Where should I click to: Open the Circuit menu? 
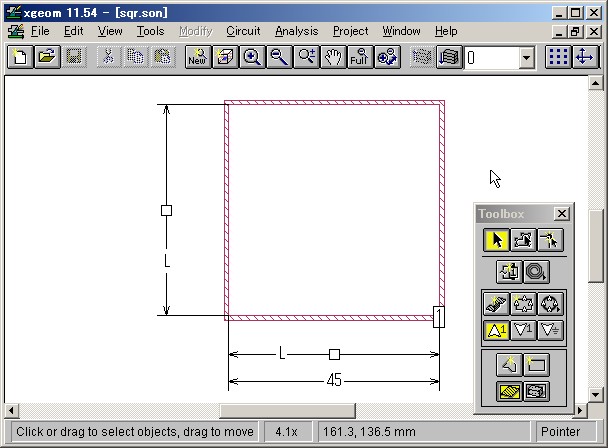pyautogui.click(x=243, y=31)
